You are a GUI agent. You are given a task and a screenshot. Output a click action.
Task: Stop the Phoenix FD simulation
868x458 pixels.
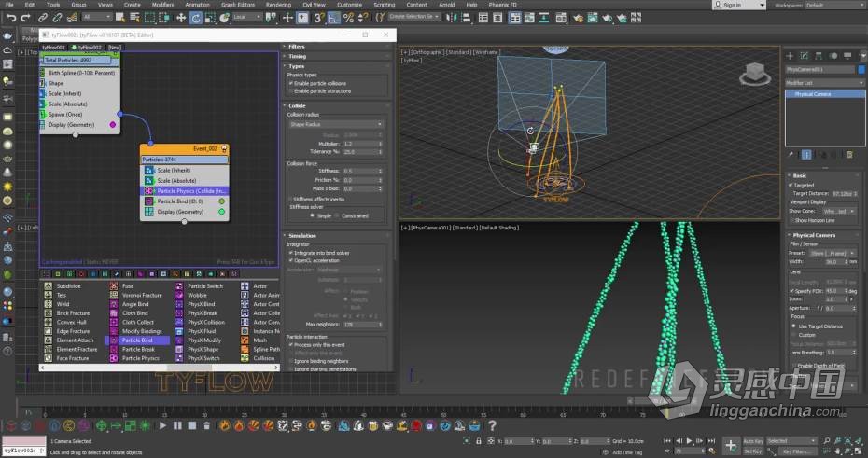(192, 425)
